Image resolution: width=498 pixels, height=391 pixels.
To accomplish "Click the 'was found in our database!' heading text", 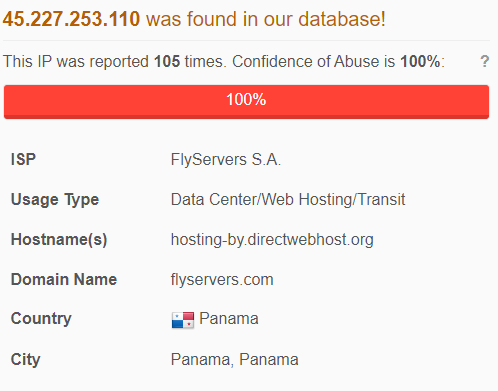I will click(266, 19).
